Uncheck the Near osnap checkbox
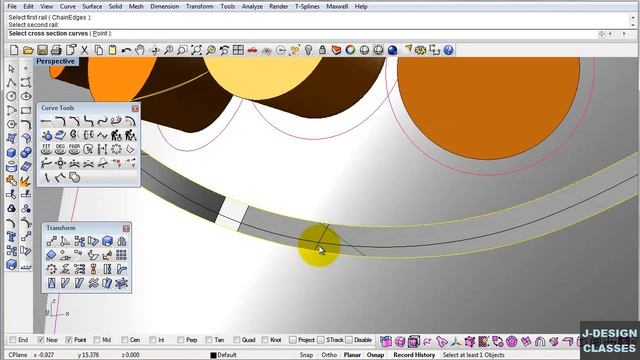The width and height of the screenshot is (640, 360). (41, 340)
